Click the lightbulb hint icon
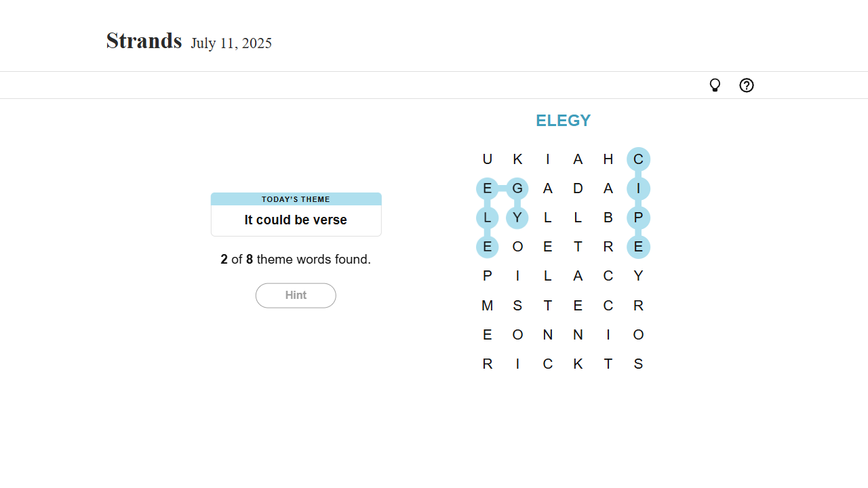The image size is (868, 488). point(715,85)
